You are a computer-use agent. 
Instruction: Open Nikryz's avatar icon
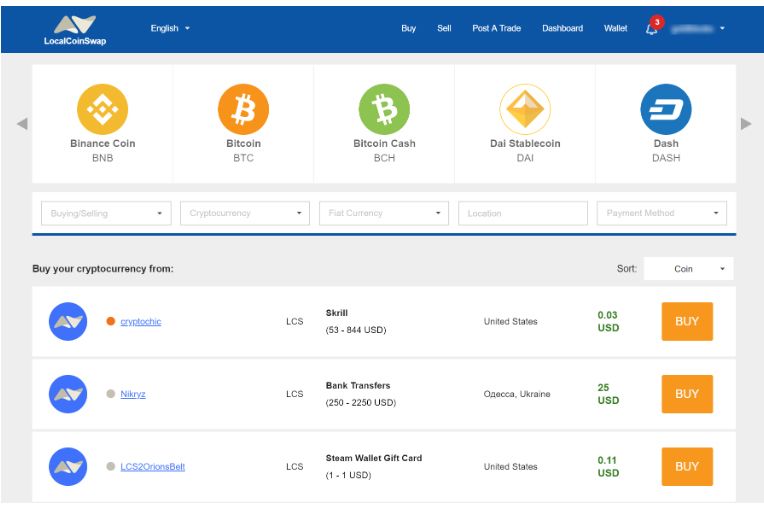[x=68, y=394]
